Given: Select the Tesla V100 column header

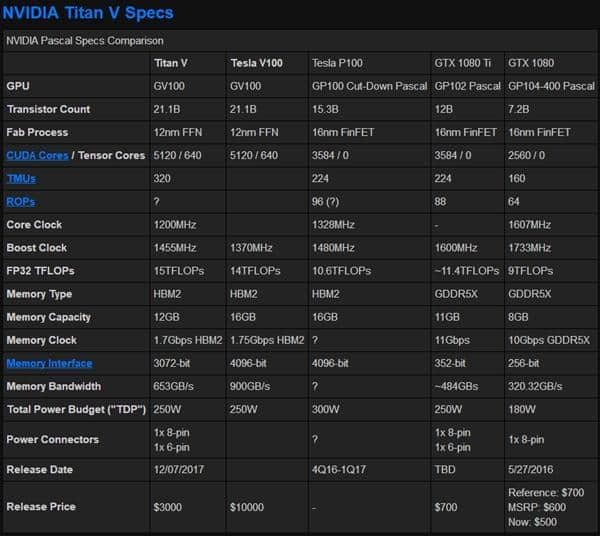Looking at the screenshot, I should pyautogui.click(x=256, y=63).
